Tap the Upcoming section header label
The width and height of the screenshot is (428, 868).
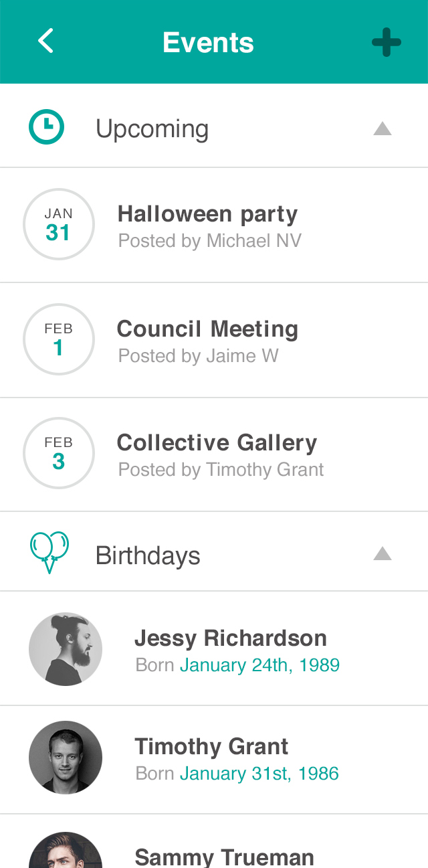point(152,128)
